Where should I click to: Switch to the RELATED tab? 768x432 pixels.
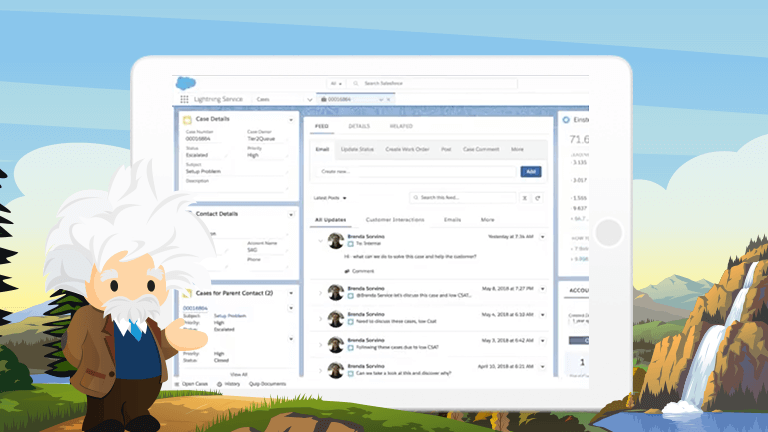(x=401, y=126)
